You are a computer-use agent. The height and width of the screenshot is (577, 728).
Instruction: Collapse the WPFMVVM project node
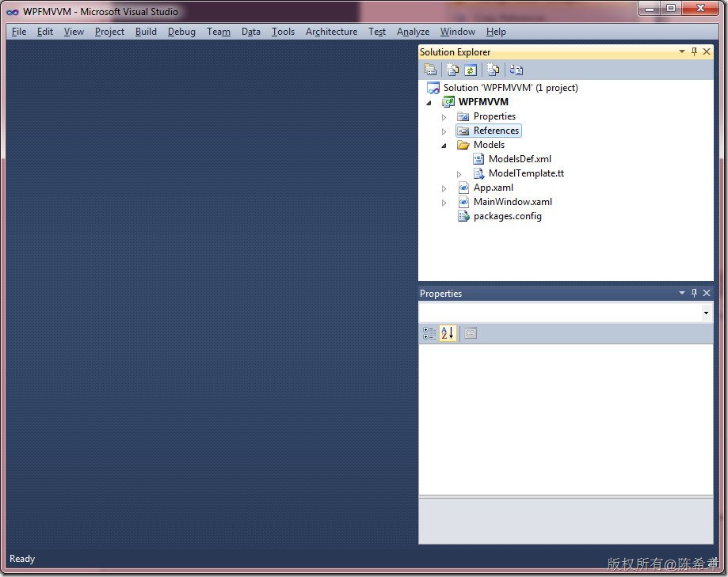(429, 103)
